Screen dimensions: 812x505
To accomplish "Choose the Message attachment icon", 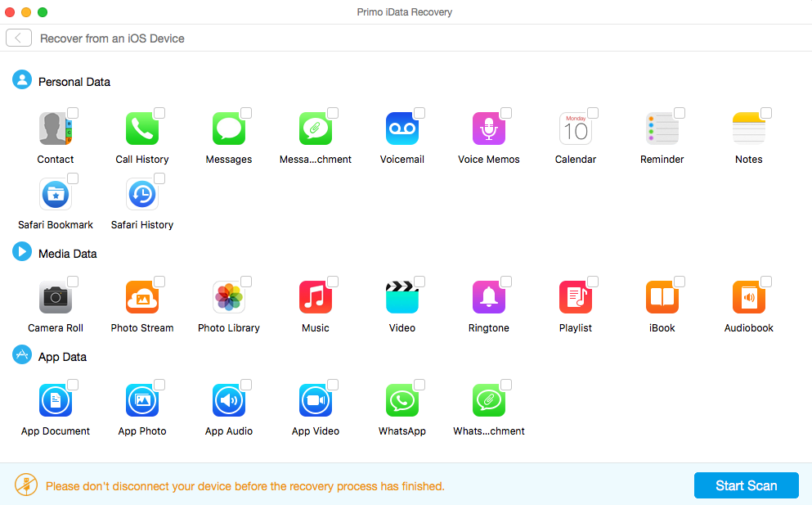I will 316,129.
